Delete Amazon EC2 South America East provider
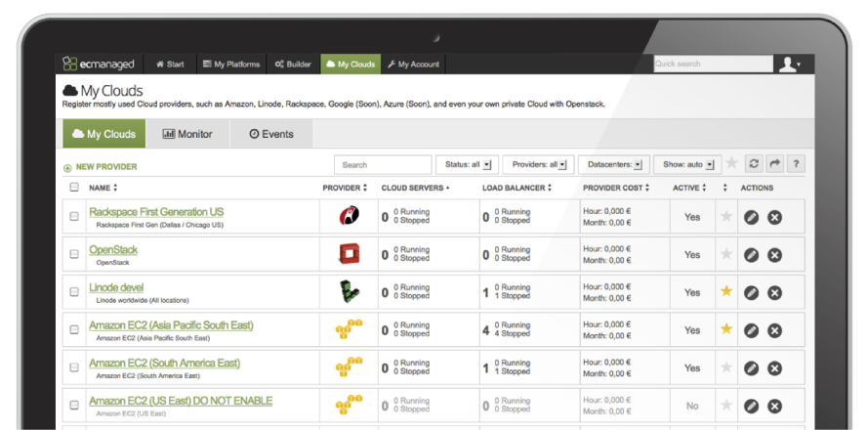The height and width of the screenshot is (430, 868). point(774,367)
